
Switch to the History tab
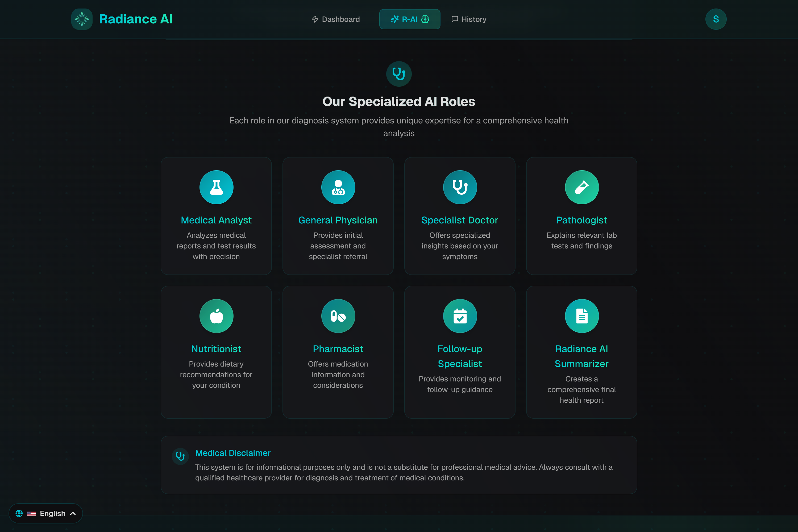(469, 19)
